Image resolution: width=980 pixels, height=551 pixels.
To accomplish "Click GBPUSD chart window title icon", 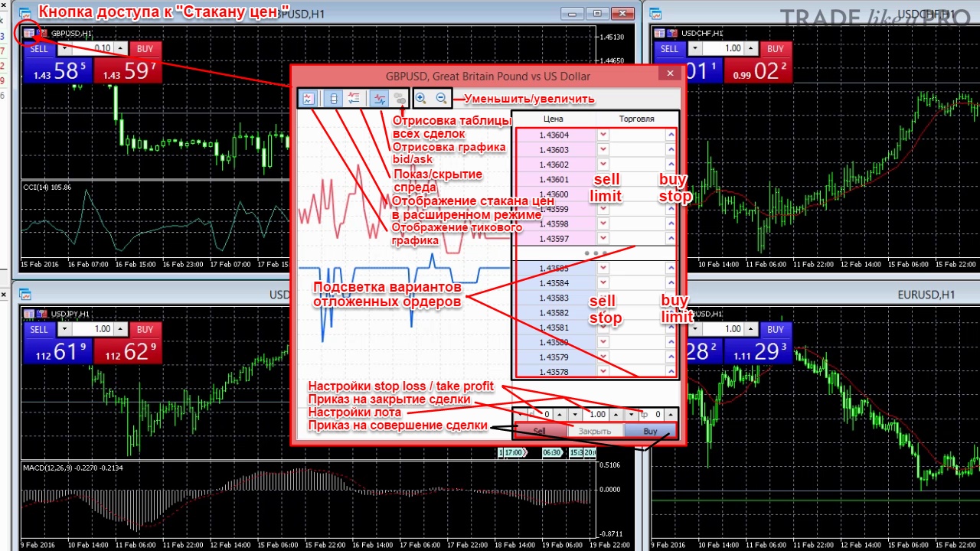I will [25, 13].
